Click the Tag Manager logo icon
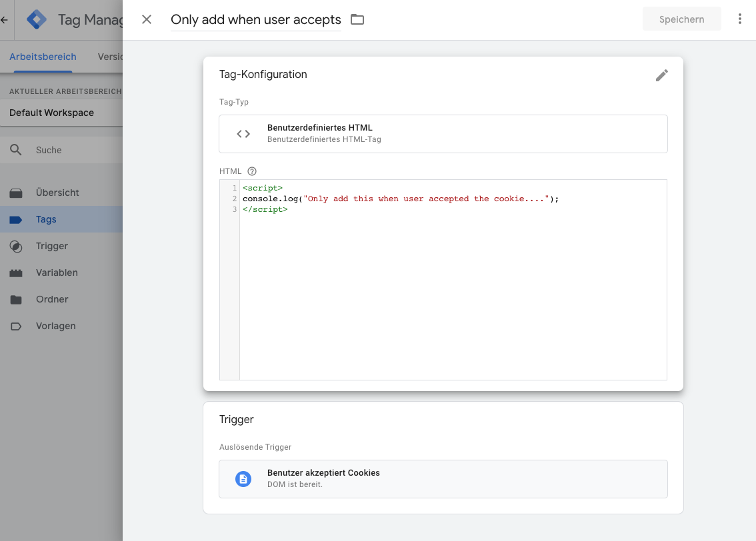Screen dimensions: 756x541 tap(36, 19)
